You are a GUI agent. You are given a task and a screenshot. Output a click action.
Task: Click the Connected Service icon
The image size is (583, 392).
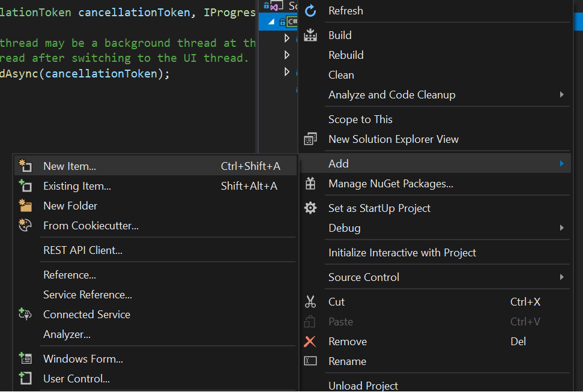pos(25,314)
